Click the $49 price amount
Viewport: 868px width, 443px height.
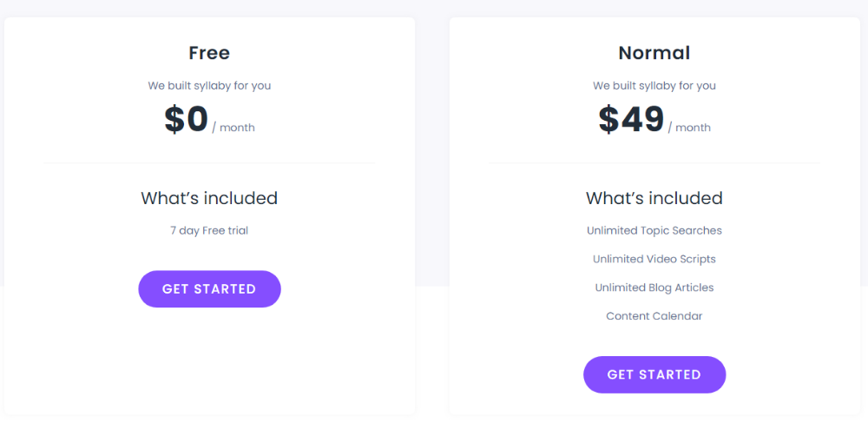click(631, 120)
